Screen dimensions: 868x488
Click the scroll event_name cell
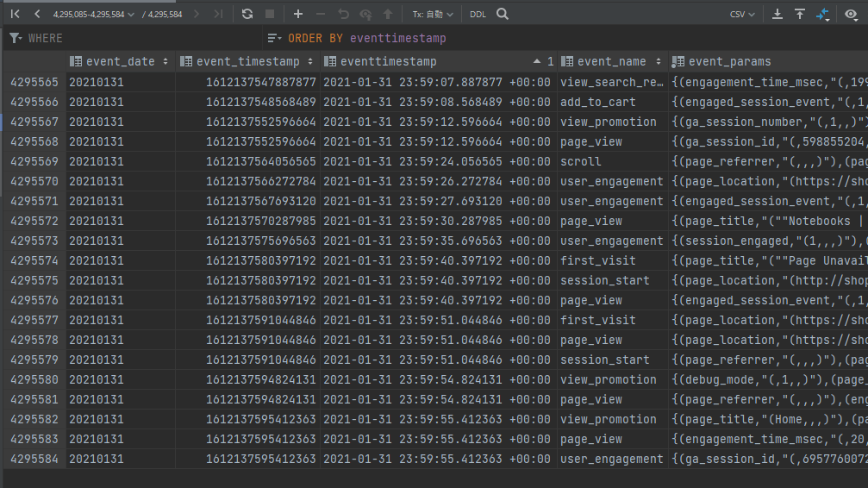tap(612, 161)
